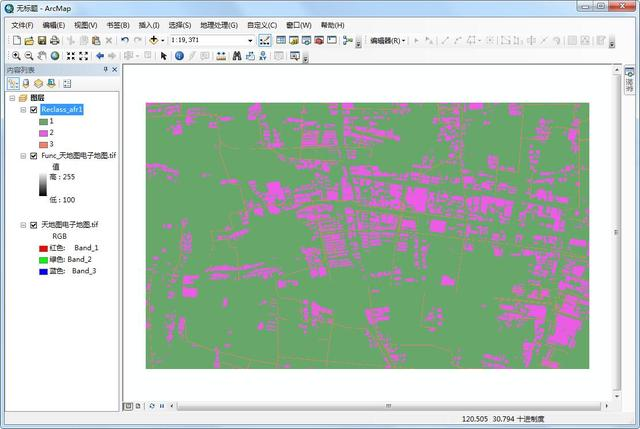Paste from clipboard toolbar icon

click(x=96, y=40)
